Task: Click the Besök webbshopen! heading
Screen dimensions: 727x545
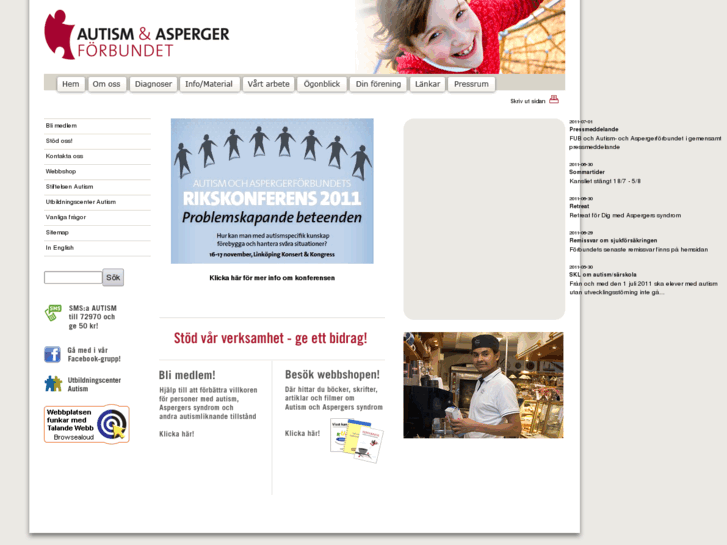Action: 332,374
